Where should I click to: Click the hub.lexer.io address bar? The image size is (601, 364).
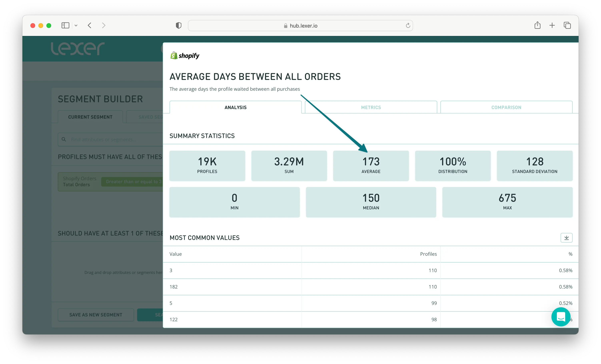coord(300,26)
